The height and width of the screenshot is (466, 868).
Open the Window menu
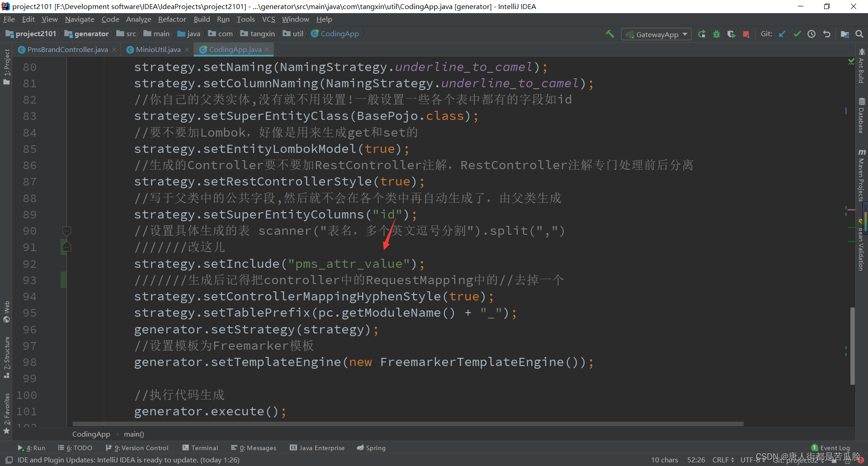pos(296,19)
